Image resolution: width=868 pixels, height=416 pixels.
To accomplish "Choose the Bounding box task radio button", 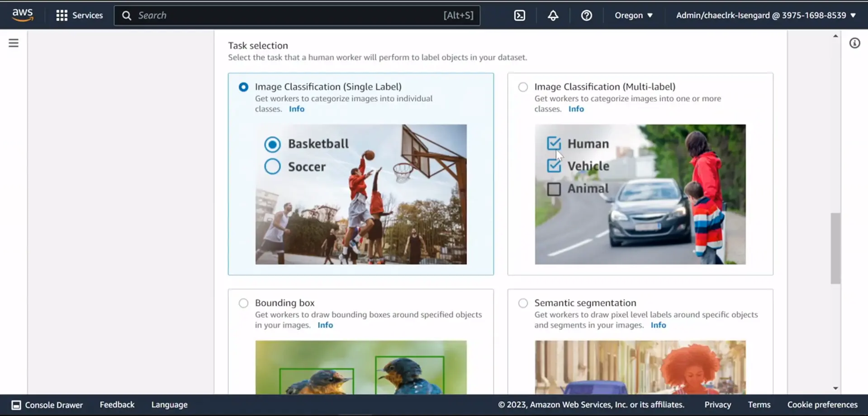I will 243,303.
